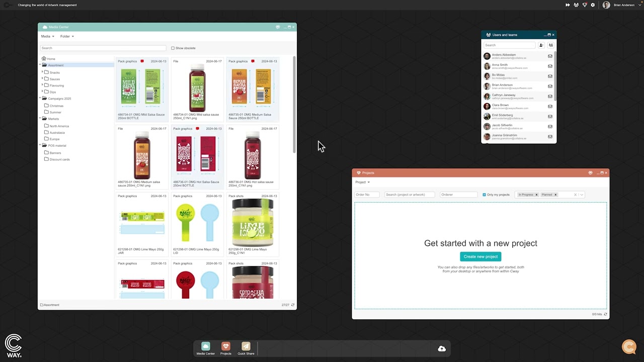Send mail to Anna Smith
The height and width of the screenshot is (362, 644).
tap(550, 66)
